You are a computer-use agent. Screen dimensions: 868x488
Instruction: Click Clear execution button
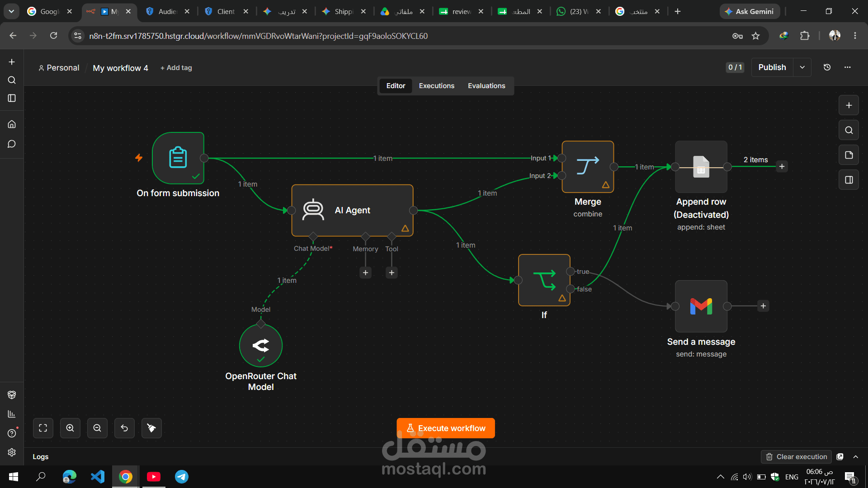pos(797,457)
